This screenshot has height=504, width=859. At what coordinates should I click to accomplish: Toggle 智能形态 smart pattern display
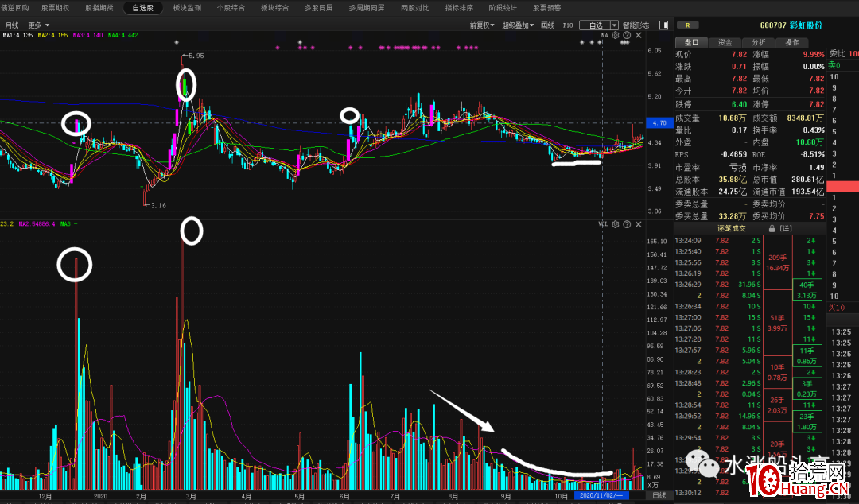coord(636,25)
